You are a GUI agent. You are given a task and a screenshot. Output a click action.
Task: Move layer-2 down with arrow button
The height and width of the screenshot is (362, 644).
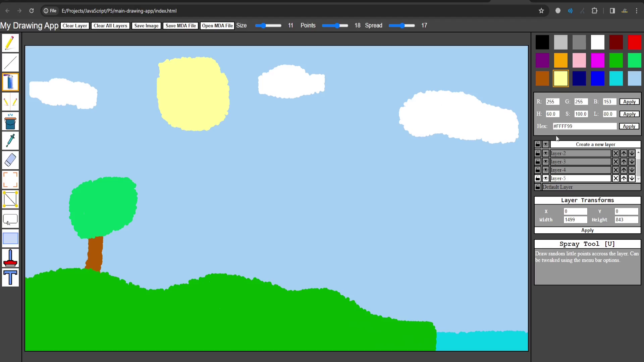pos(632,153)
